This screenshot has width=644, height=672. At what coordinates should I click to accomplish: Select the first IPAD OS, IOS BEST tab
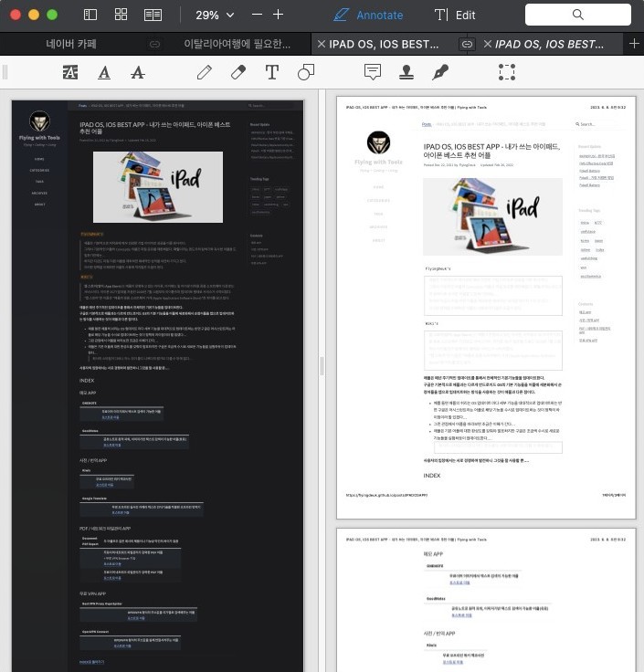tap(384, 44)
